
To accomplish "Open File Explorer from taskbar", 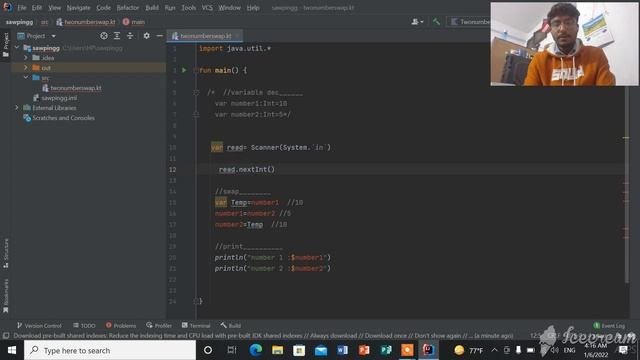I will click(x=278, y=350).
